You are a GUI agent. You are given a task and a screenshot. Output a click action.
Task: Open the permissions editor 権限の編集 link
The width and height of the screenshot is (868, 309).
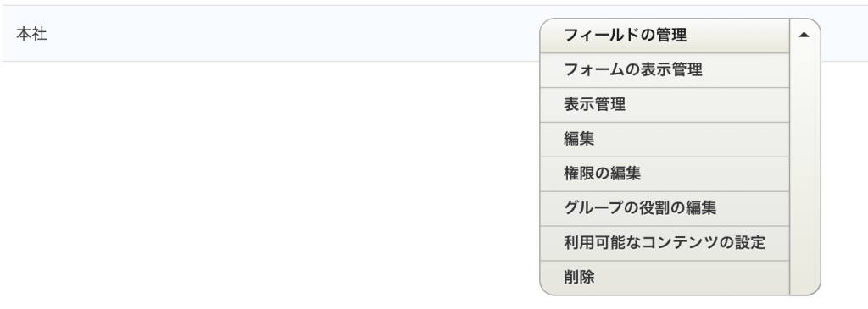click(x=603, y=174)
